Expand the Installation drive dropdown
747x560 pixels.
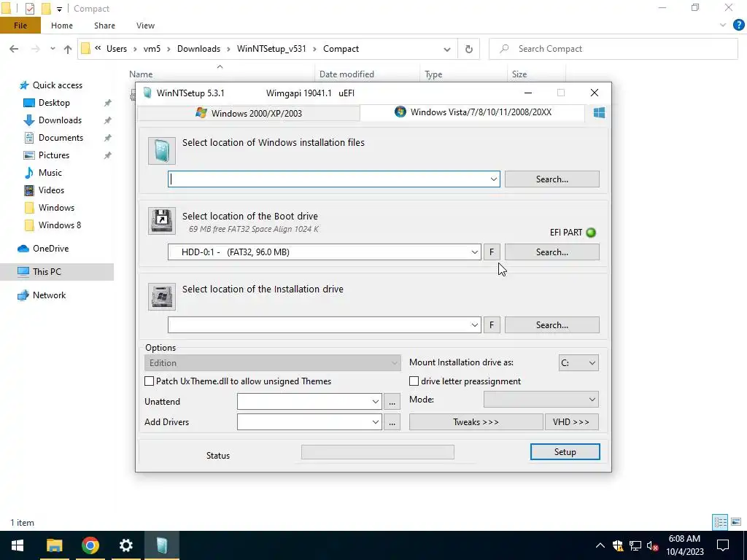tap(474, 324)
